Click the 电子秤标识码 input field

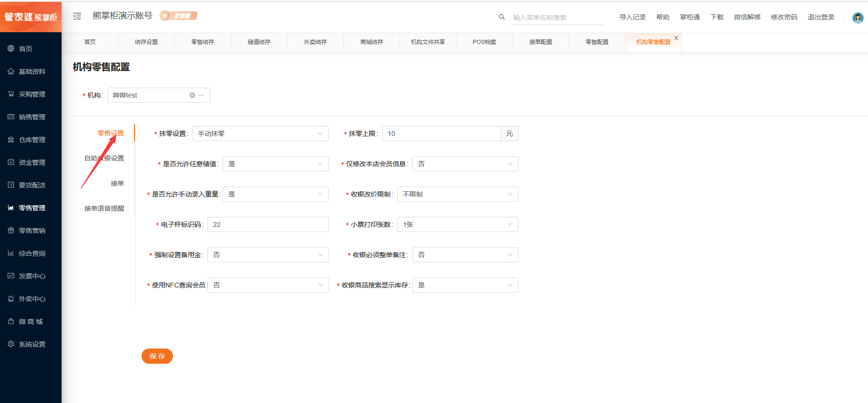(268, 224)
